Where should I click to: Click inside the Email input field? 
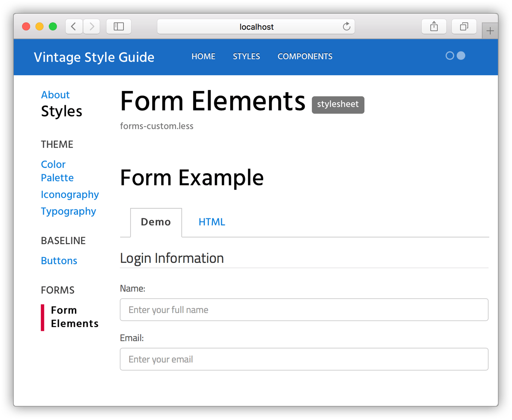pos(304,359)
